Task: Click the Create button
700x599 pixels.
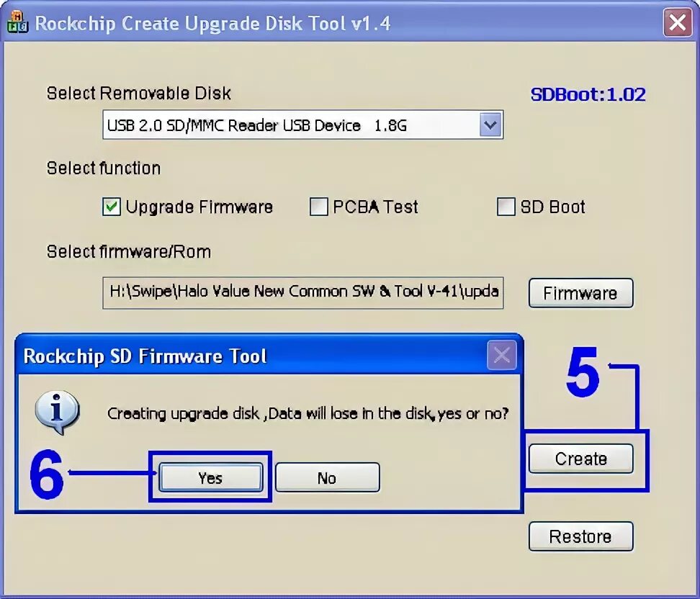Action: pos(580,459)
